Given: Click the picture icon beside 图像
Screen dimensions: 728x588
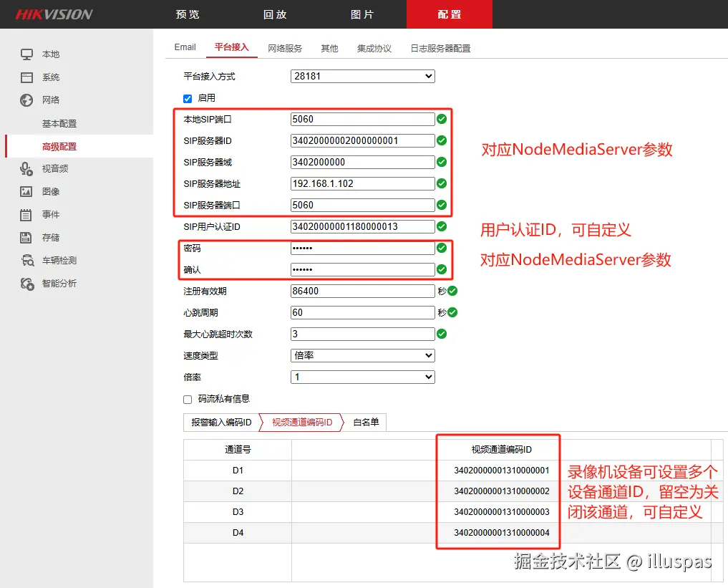Looking at the screenshot, I should coord(26,191).
